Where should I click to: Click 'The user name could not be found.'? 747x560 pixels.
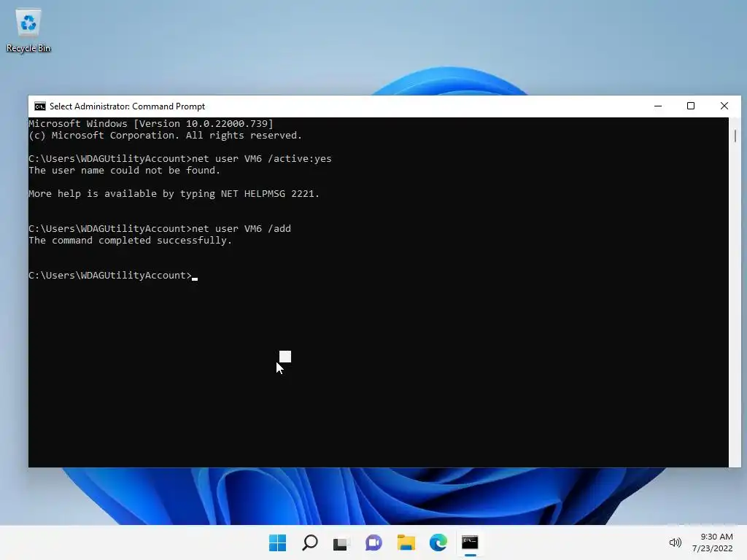(x=124, y=171)
